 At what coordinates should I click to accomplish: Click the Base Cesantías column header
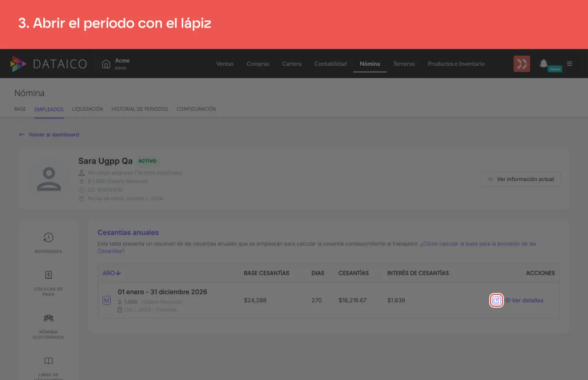266,273
